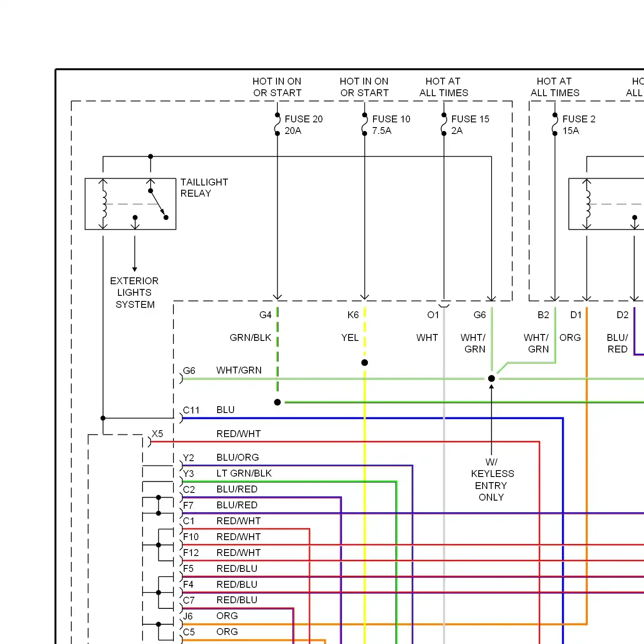This screenshot has height=644, width=644.
Task: Click the fuse symbol beside FUSE 15
Action: [x=444, y=124]
